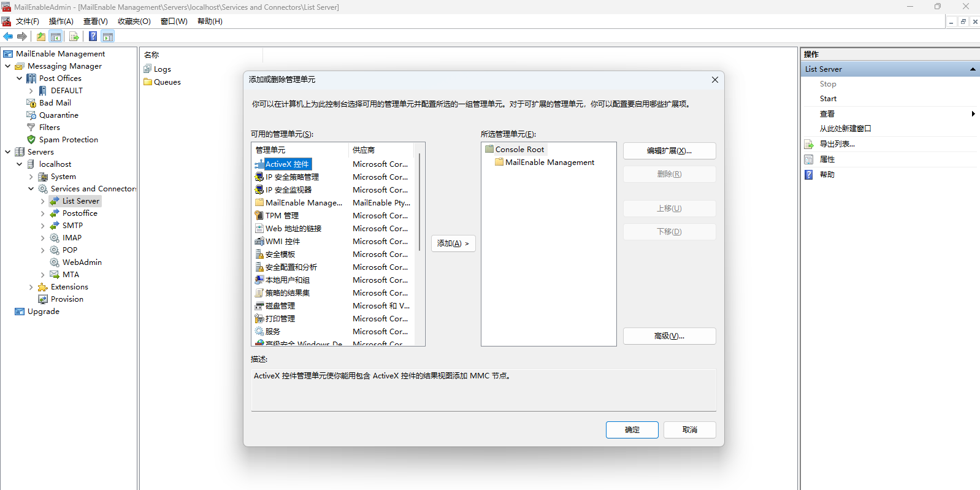Click the Forward arrow toolbar icon
The width and height of the screenshot is (980, 490).
(22, 36)
